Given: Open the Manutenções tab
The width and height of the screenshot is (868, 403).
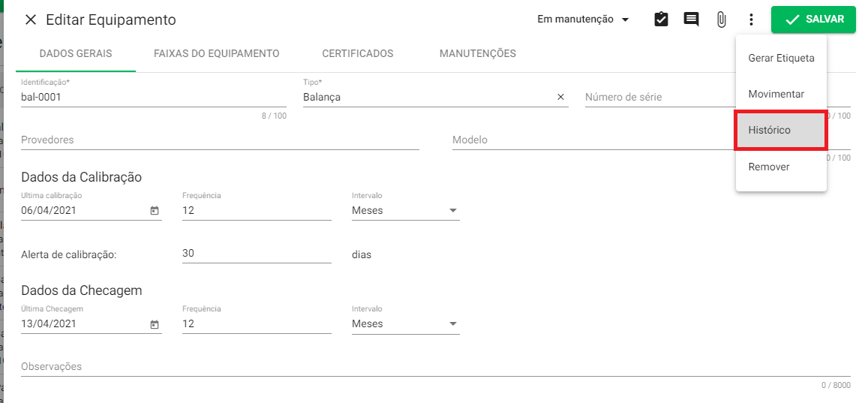Looking at the screenshot, I should 478,54.
